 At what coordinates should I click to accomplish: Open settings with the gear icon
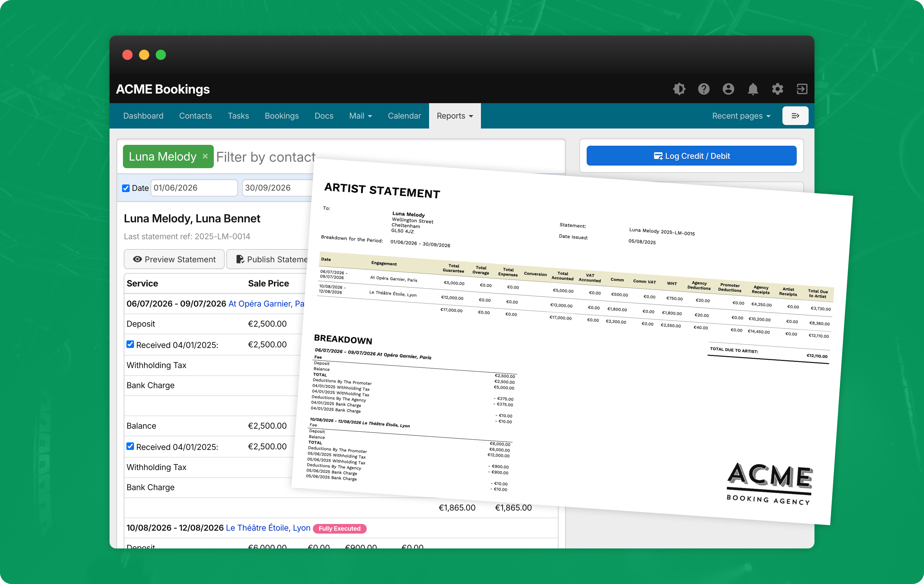(777, 89)
